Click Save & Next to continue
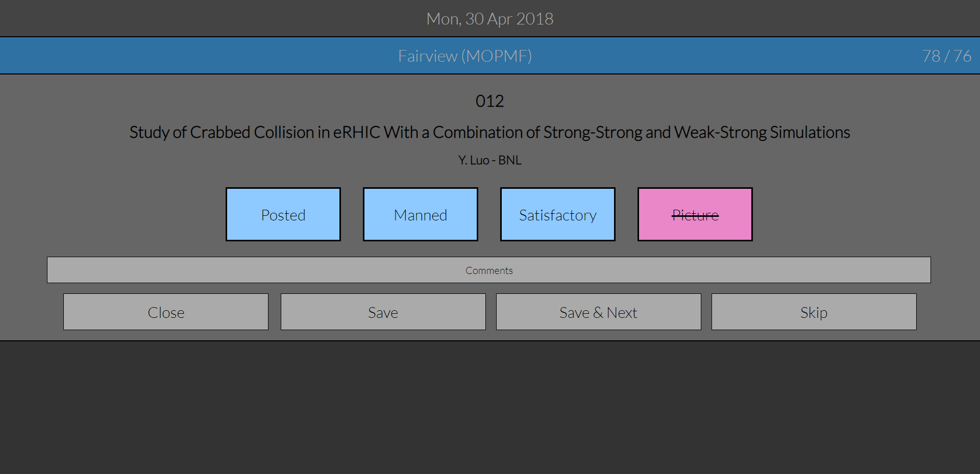This screenshot has width=980, height=474. tap(598, 312)
